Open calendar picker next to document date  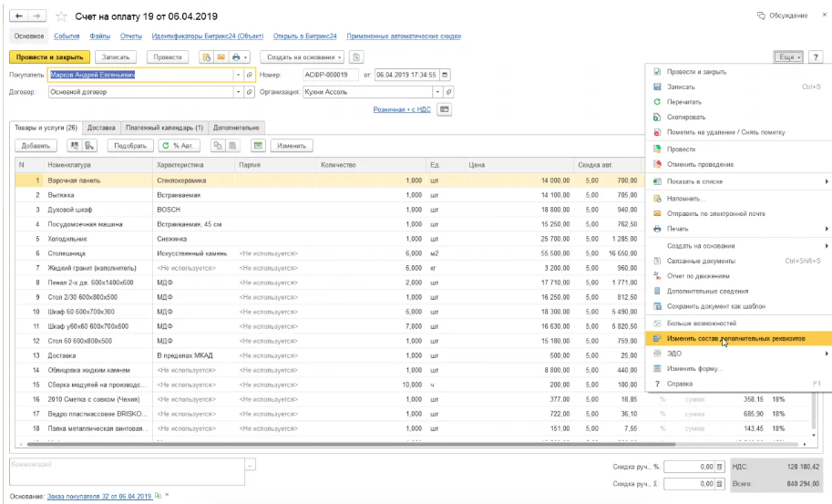point(445,75)
